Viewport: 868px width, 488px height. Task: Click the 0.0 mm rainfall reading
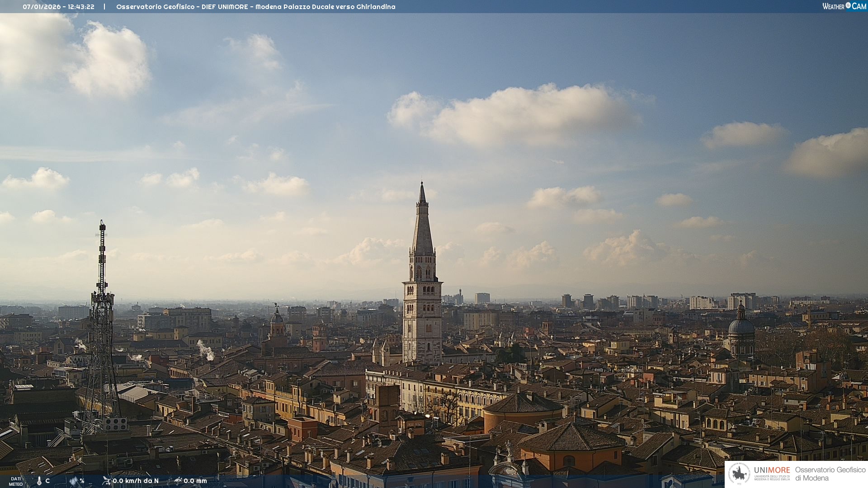point(195,481)
